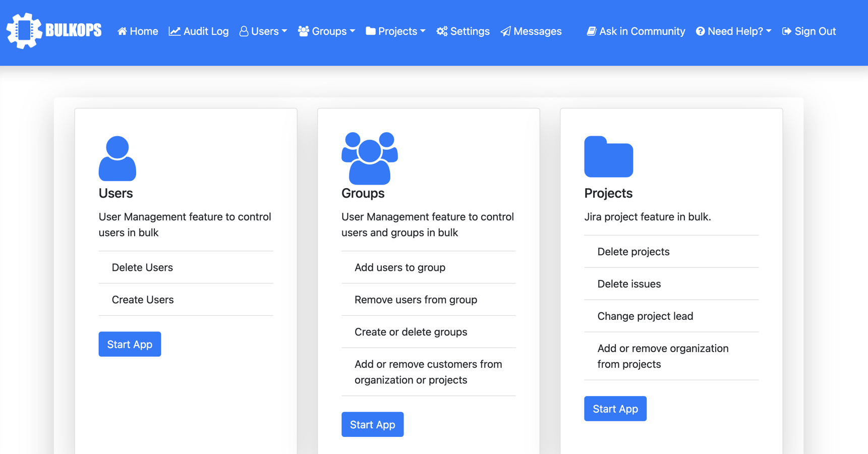Click the Jira project feature description
The width and height of the screenshot is (868, 454).
pyautogui.click(x=648, y=217)
